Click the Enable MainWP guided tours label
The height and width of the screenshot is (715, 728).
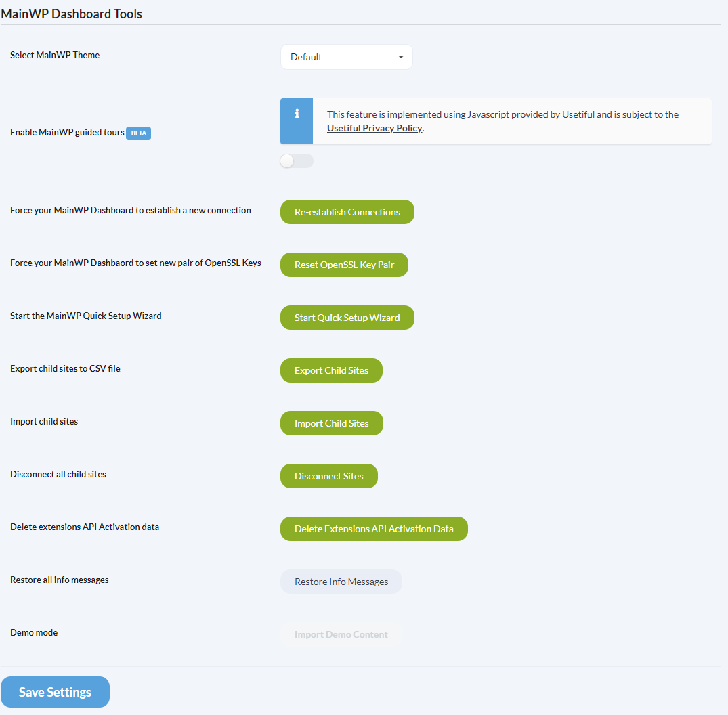point(66,133)
